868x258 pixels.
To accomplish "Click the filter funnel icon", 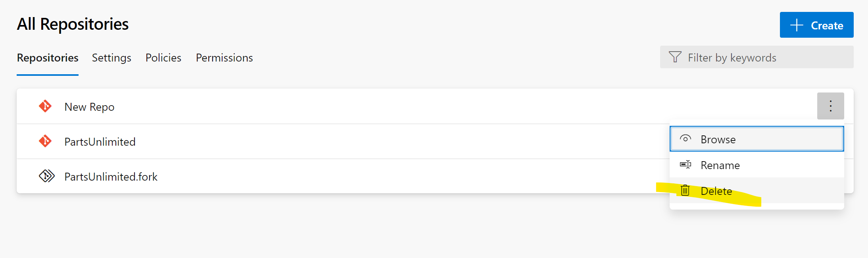I will (675, 57).
